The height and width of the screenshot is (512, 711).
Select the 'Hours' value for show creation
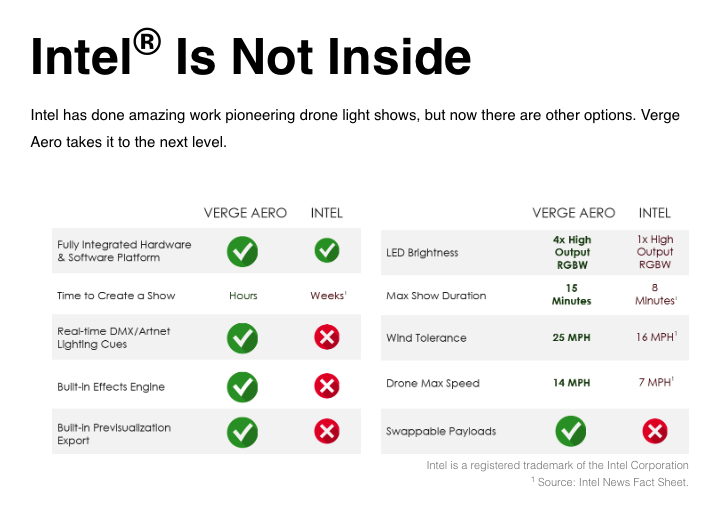(243, 296)
